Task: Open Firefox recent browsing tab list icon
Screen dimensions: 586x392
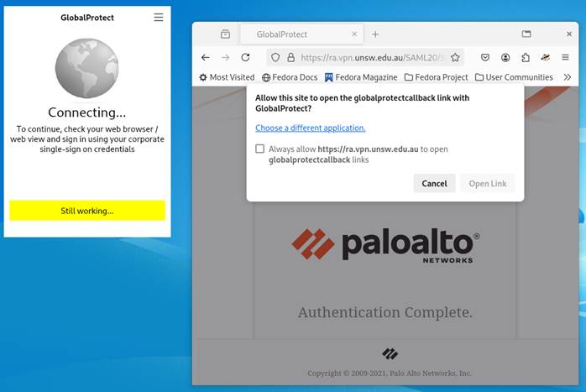Action: [x=225, y=34]
